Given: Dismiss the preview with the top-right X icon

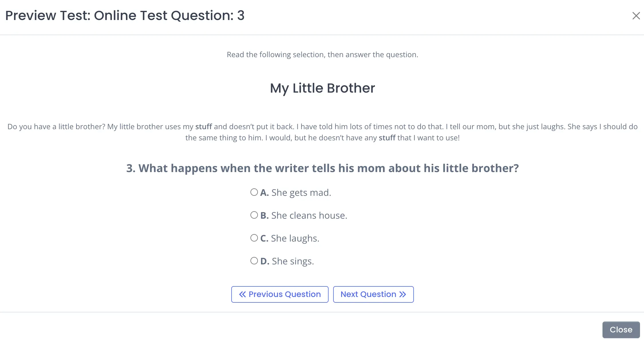Looking at the screenshot, I should (636, 16).
